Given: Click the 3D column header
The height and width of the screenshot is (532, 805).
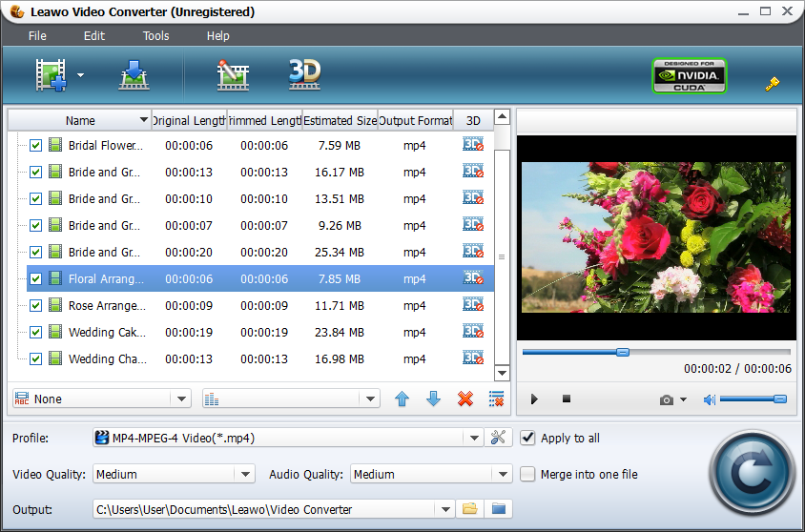Looking at the screenshot, I should tap(473, 120).
